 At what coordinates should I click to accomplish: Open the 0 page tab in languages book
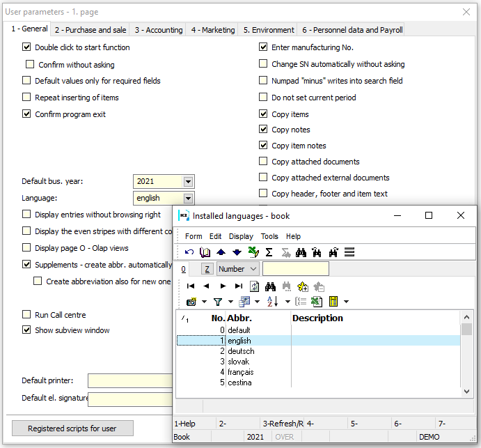coord(184,270)
